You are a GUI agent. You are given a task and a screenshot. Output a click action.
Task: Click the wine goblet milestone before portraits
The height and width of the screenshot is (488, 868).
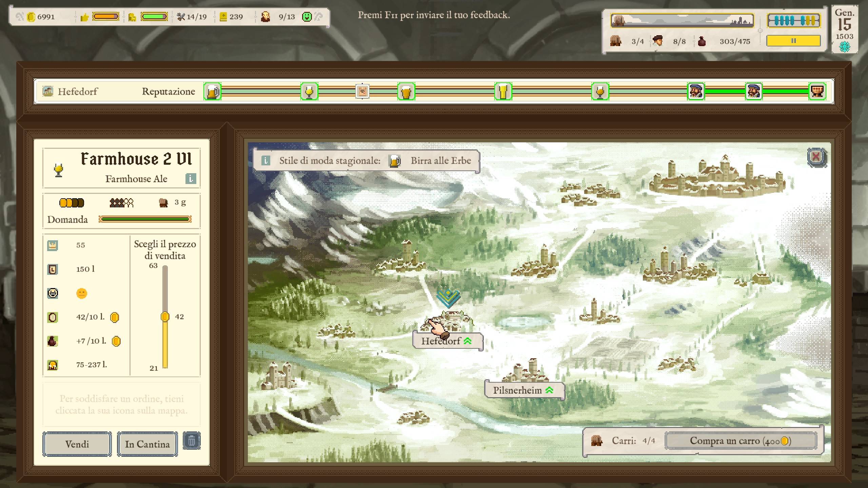tap(600, 91)
